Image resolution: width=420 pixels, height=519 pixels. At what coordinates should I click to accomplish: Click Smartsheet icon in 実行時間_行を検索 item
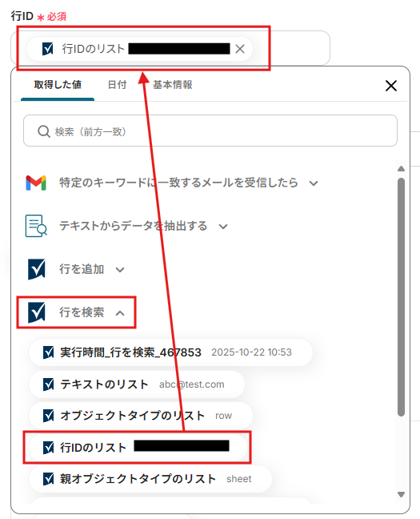(x=49, y=352)
